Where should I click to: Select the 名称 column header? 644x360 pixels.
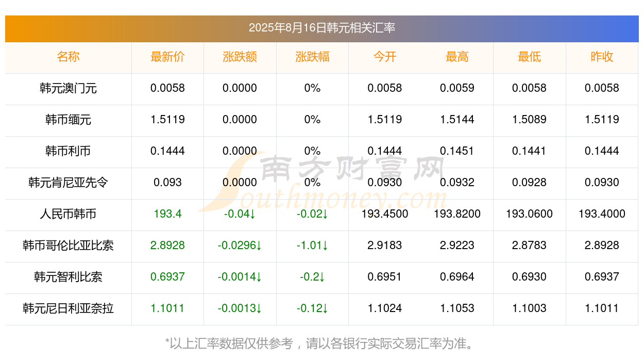pyautogui.click(x=68, y=57)
